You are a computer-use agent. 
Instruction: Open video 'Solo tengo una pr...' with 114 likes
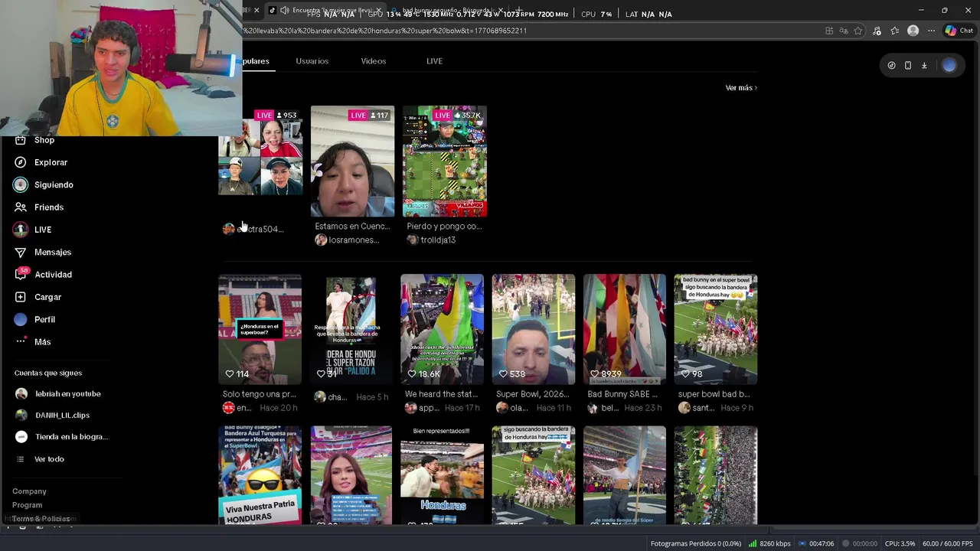(x=260, y=329)
